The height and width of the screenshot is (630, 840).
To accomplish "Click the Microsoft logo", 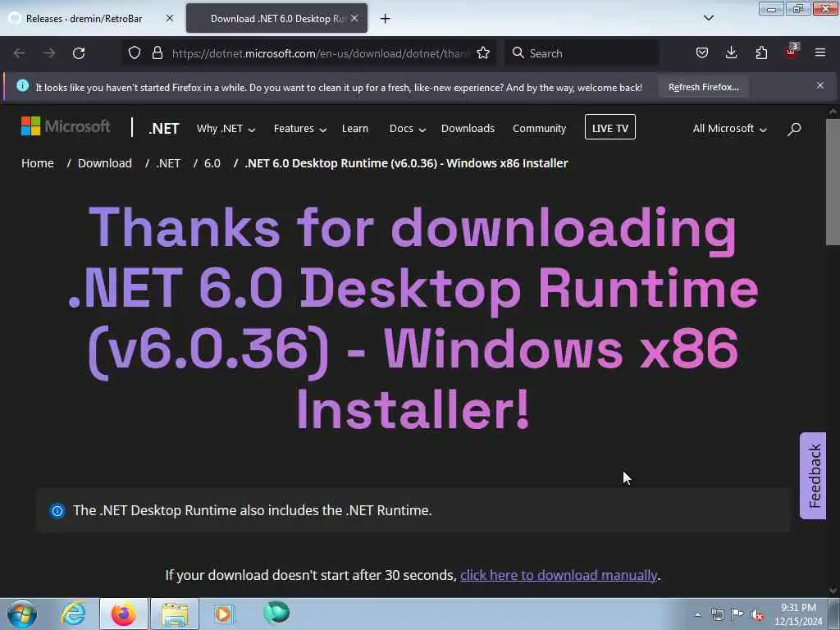I will click(x=66, y=126).
